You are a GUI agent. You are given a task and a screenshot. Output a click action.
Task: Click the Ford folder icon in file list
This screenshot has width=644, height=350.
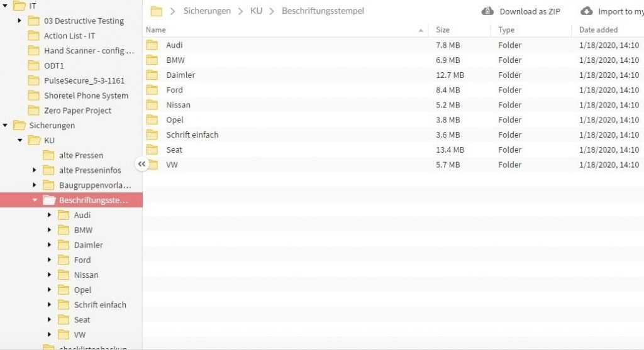pos(152,90)
